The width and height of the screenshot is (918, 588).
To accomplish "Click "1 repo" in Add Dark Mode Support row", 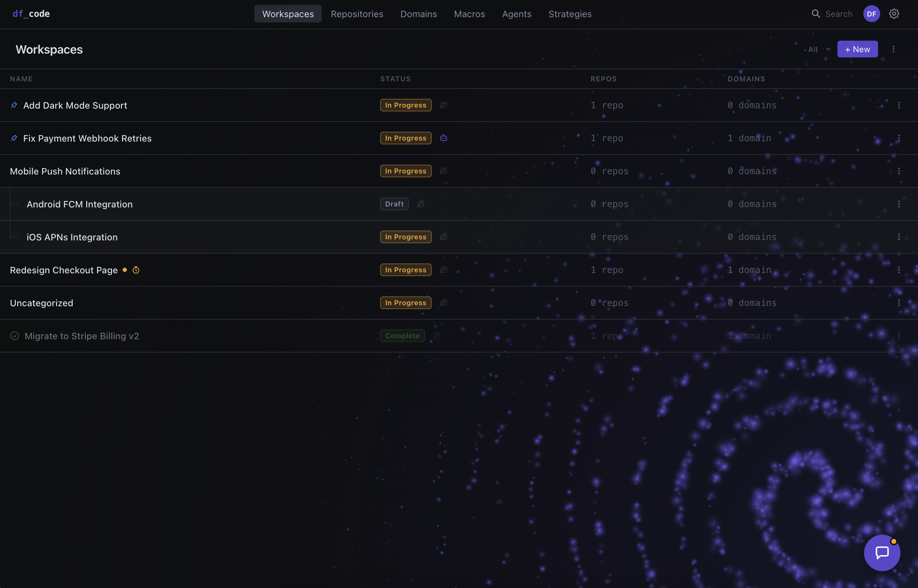I will tap(607, 105).
